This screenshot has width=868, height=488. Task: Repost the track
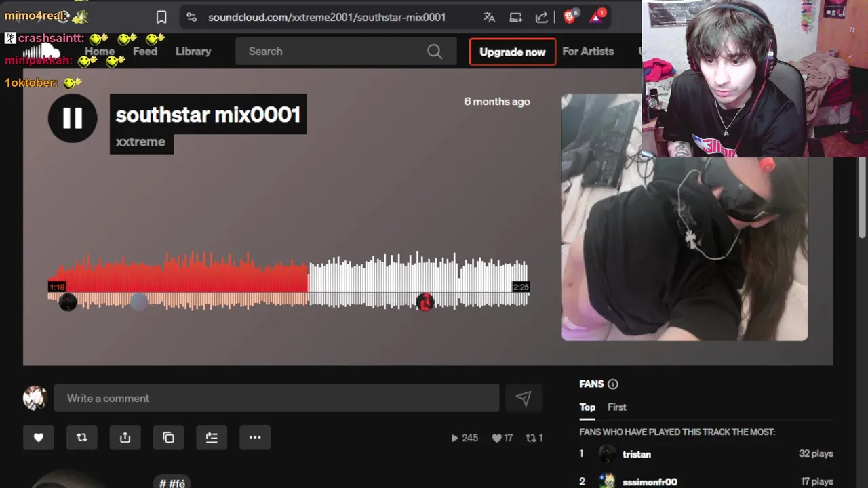pyautogui.click(x=82, y=438)
